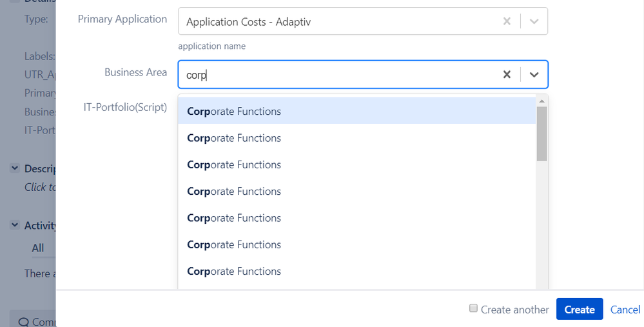Click the Comment speech bubble icon
This screenshot has width=644, height=327.
tap(24, 322)
